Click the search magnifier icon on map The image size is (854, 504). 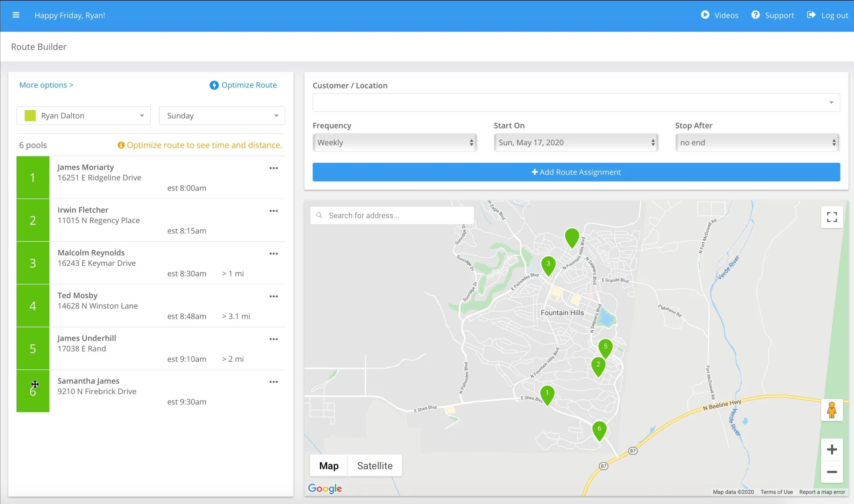tap(319, 215)
